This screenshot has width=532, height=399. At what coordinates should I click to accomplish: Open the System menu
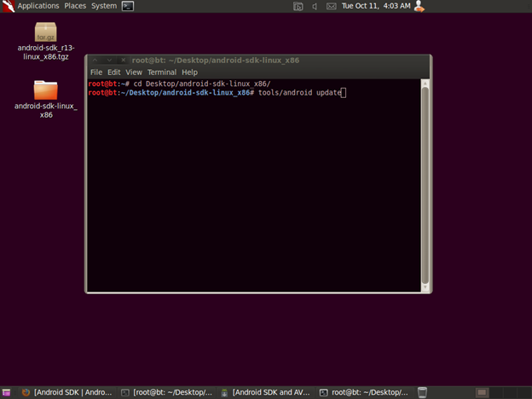[x=104, y=6]
